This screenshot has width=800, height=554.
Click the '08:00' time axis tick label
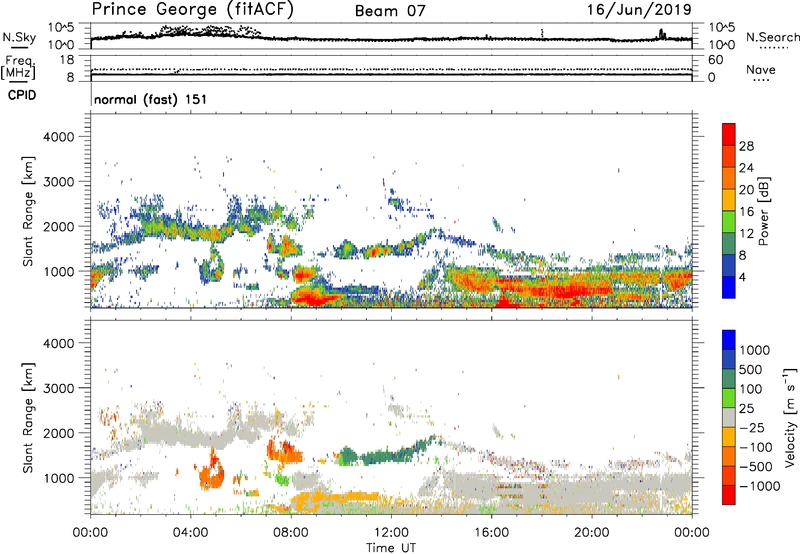click(291, 533)
